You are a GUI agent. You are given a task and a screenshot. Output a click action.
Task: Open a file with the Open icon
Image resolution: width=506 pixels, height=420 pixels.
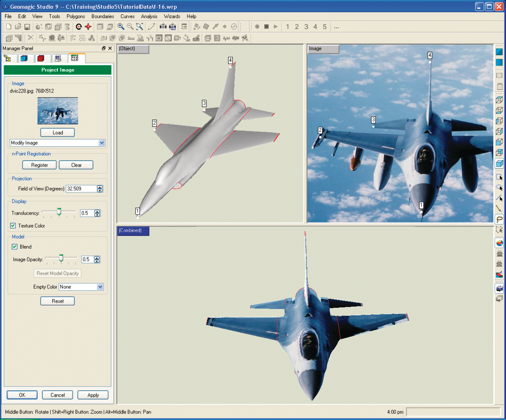click(18, 26)
